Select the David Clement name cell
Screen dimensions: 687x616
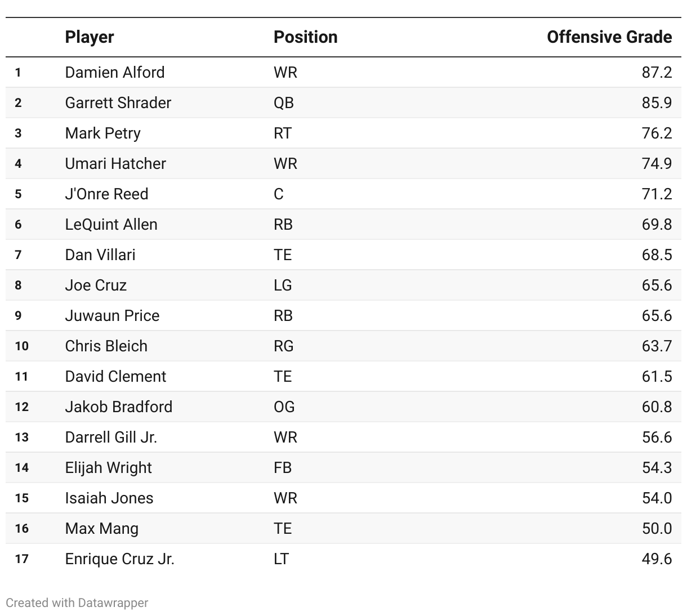(115, 376)
